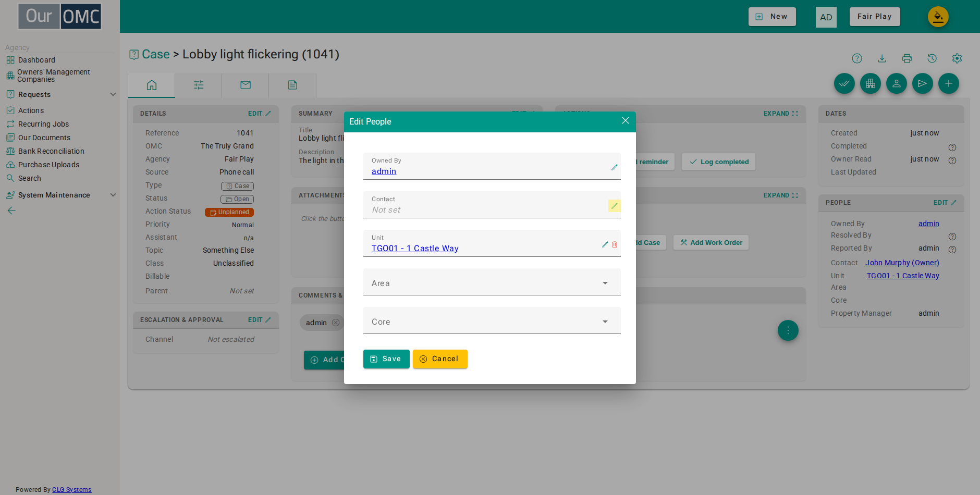Screen dimensions: 980x495
Task: Edit the Escalation & Approval panel
Action: click(x=259, y=320)
